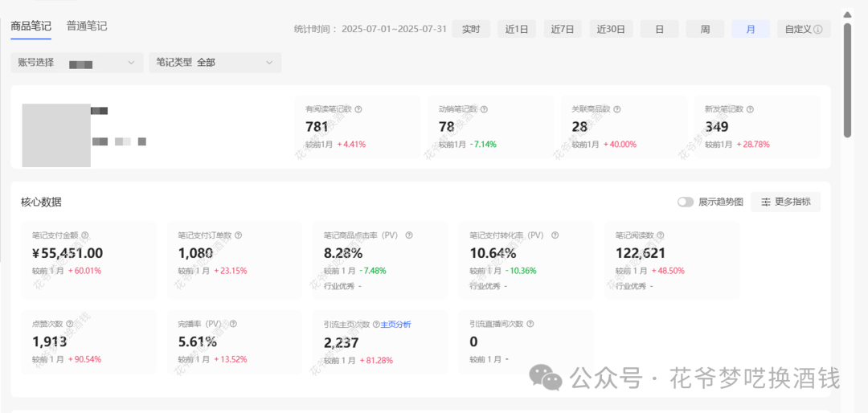
Task: Click help icon next to 完播率（PV）
Action: pos(233,324)
